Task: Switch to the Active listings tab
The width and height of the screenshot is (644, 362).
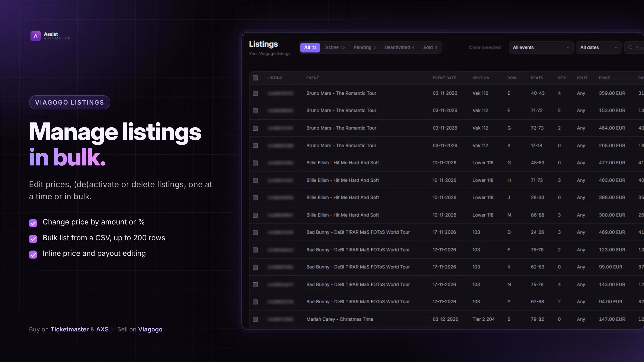Action: point(335,47)
